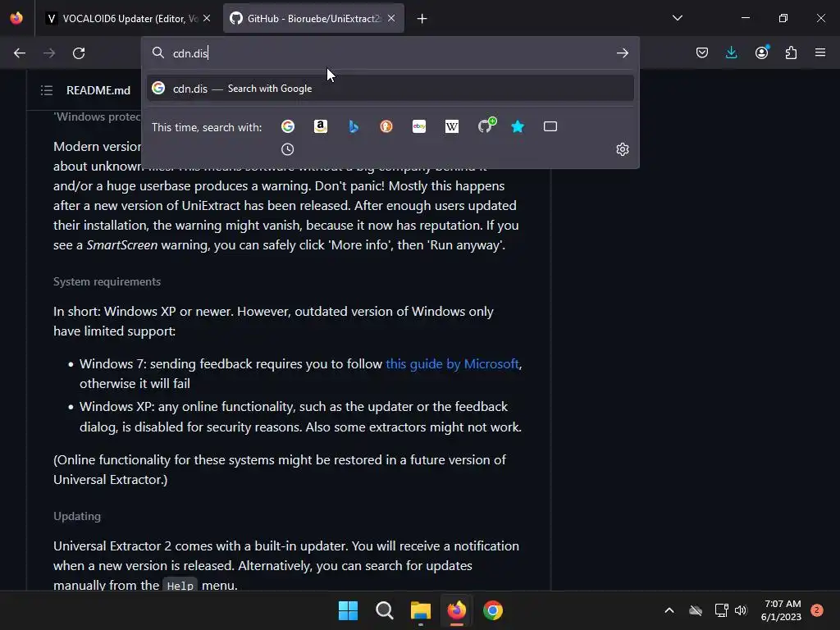Click the Go arrow in address bar
The image size is (840, 630).
click(x=622, y=53)
